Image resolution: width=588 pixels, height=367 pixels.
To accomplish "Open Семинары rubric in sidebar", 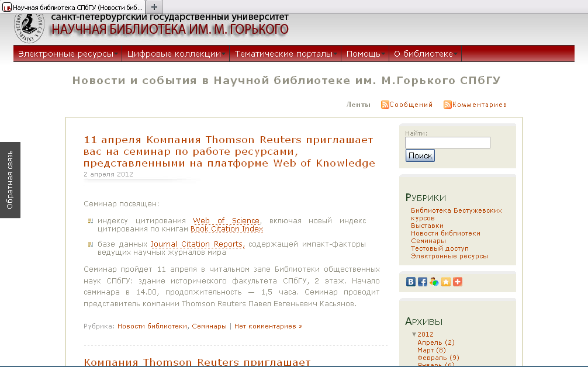I will tap(428, 241).
